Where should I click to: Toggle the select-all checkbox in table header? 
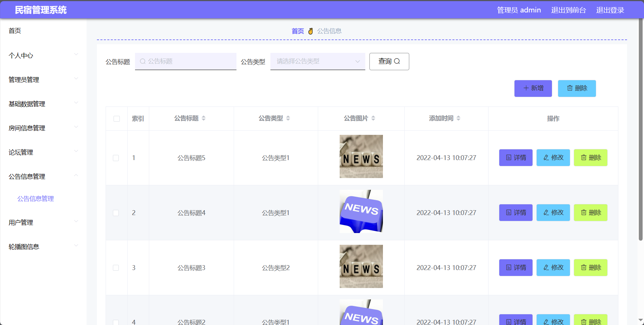tap(117, 119)
